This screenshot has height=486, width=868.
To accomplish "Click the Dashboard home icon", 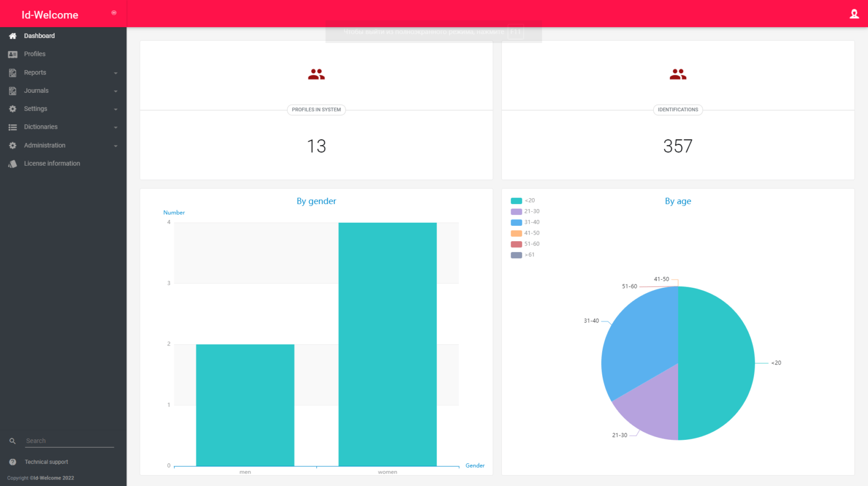I will tap(12, 36).
